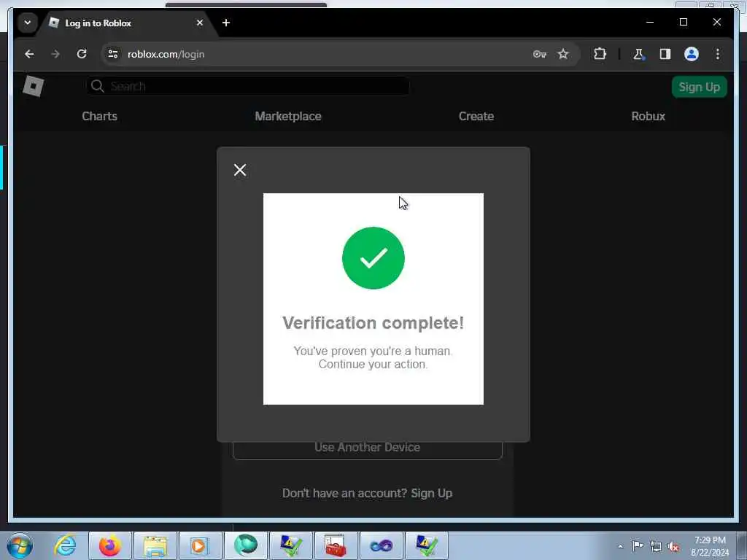The height and width of the screenshot is (560, 747).
Task: Open the Chrome profile avatar
Action: point(692,54)
